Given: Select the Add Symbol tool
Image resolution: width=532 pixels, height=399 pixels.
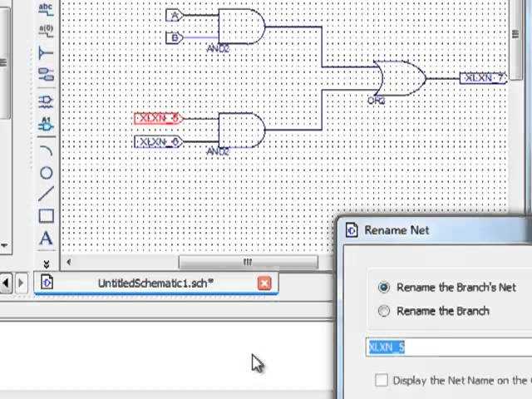Looking at the screenshot, I should pos(47,101).
